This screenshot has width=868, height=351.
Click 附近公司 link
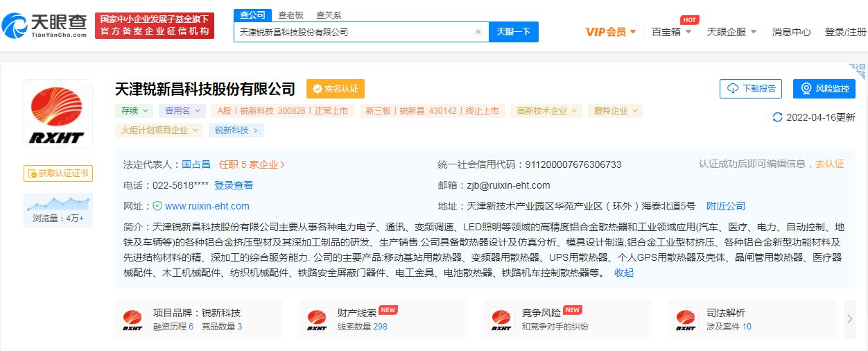pyautogui.click(x=726, y=206)
